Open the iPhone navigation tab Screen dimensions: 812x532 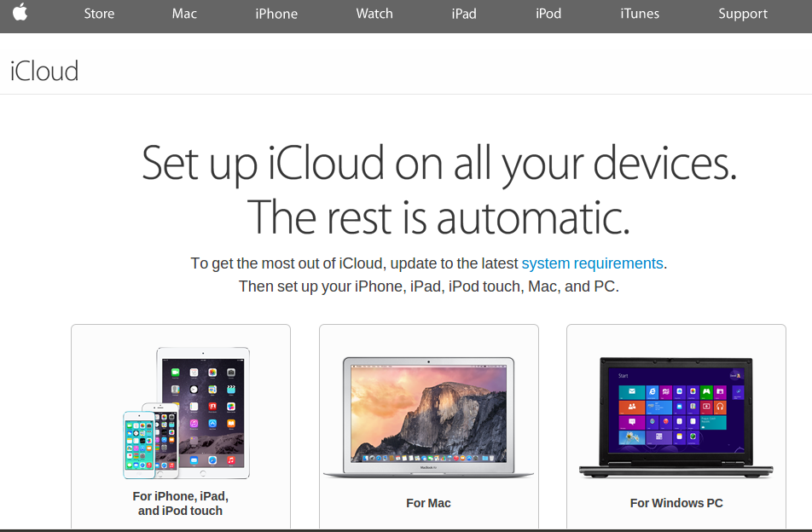coord(276,14)
